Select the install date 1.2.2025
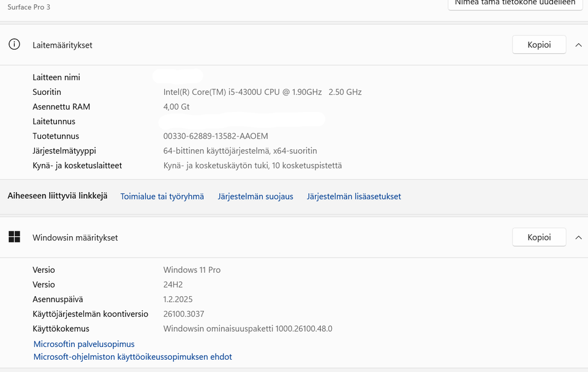 click(178, 299)
